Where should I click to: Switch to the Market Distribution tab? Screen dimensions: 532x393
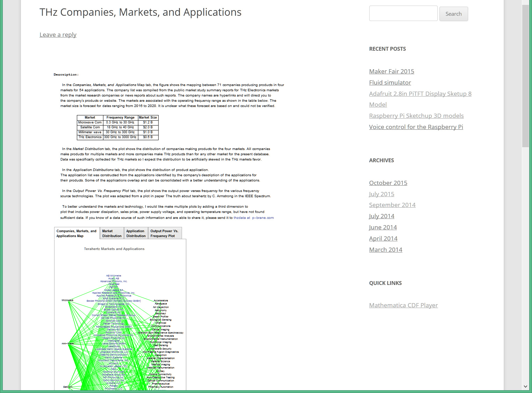[x=112, y=234]
